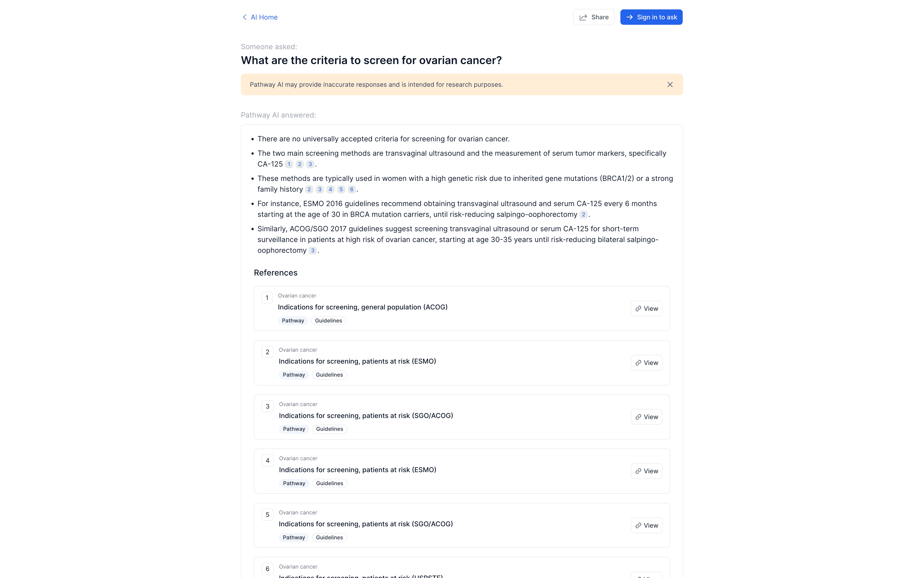Click the Share button
The height and width of the screenshot is (578, 924).
(x=593, y=17)
